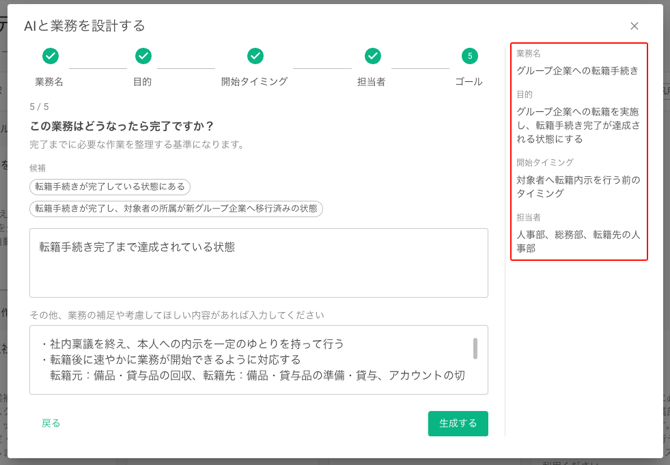Click the 担当者 summary value in sidebar
Viewport: 670px width, 465px height.
click(578, 242)
